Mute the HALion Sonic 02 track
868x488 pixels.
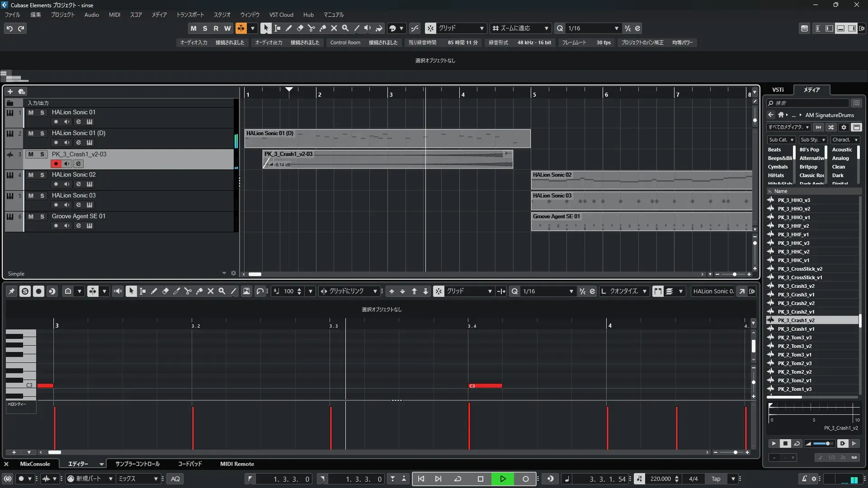pos(31,175)
